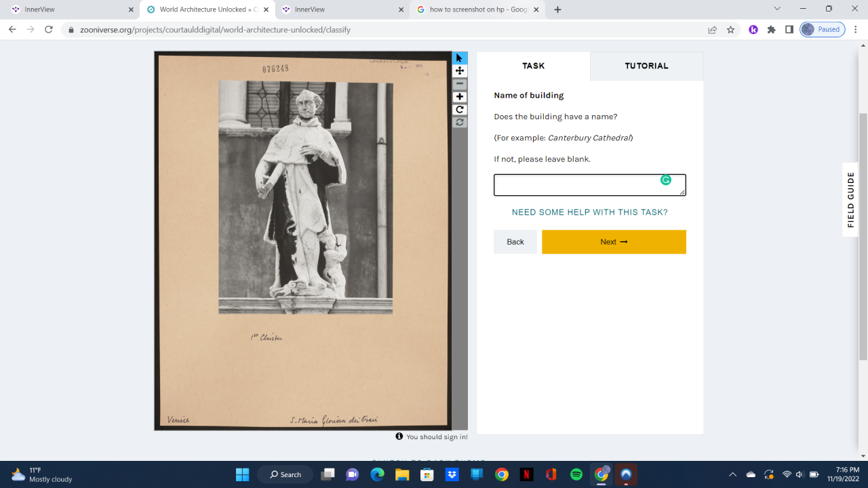Click the You should sign in notice
Image resolution: width=868 pixels, height=488 pixels.
click(x=432, y=436)
